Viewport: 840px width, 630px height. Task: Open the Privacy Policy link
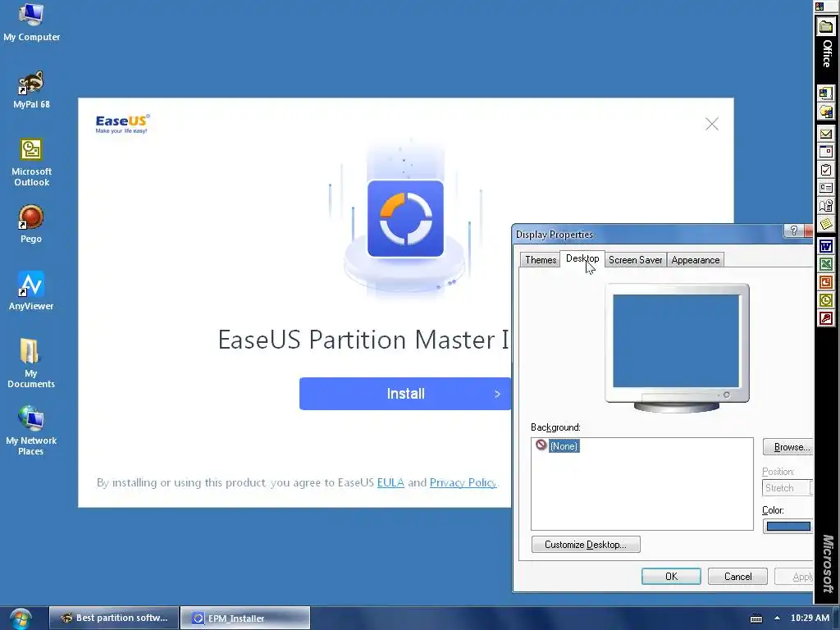(x=463, y=482)
